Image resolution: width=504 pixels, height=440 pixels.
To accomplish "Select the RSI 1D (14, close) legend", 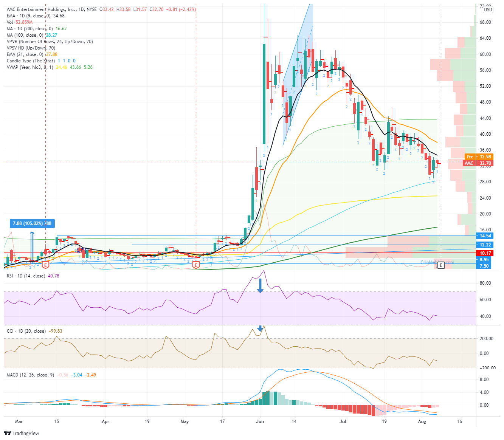I will click(x=33, y=276).
